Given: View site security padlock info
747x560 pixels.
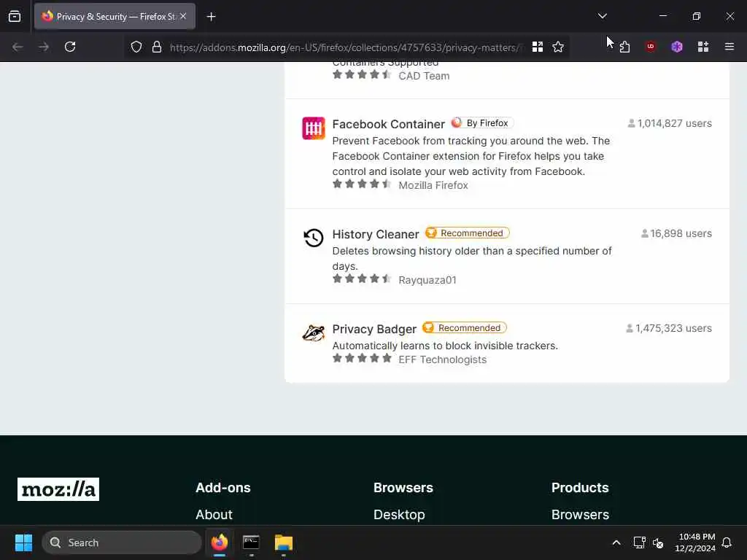Looking at the screenshot, I should click(157, 47).
